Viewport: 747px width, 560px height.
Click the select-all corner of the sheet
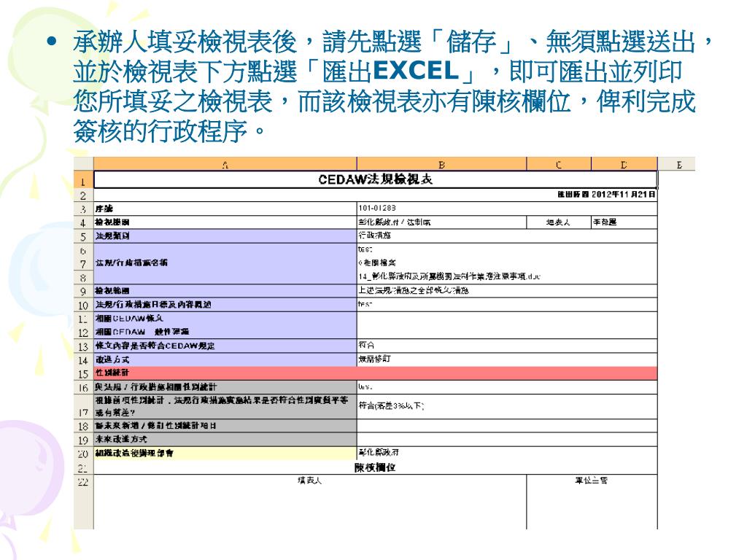84,164
